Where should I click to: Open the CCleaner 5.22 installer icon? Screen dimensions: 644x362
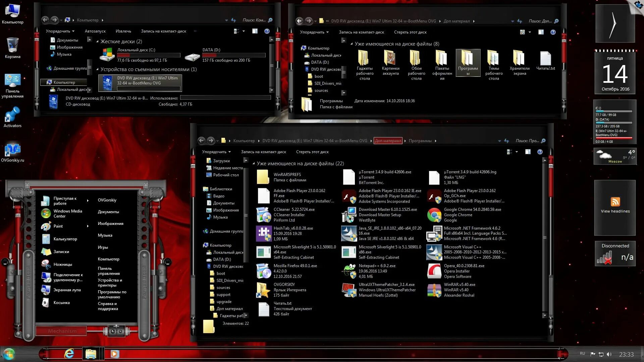click(x=263, y=215)
